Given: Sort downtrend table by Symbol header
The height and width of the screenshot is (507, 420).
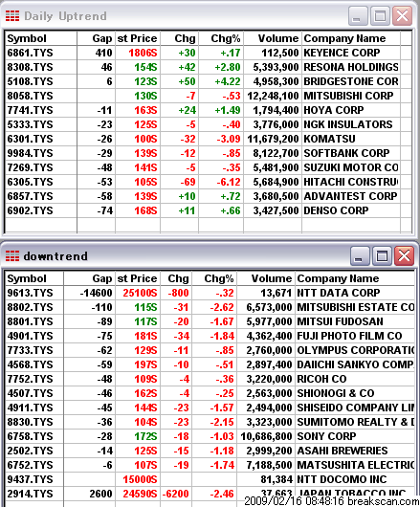Looking at the screenshot, I should click(34, 278).
